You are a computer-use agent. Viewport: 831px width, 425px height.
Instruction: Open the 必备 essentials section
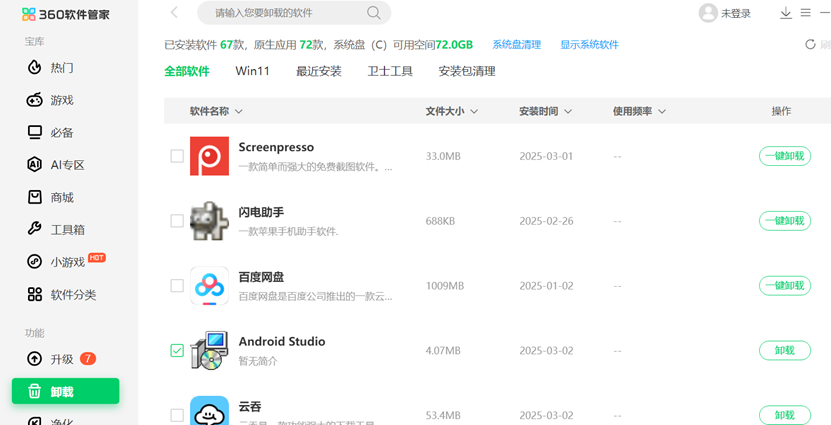(50, 132)
